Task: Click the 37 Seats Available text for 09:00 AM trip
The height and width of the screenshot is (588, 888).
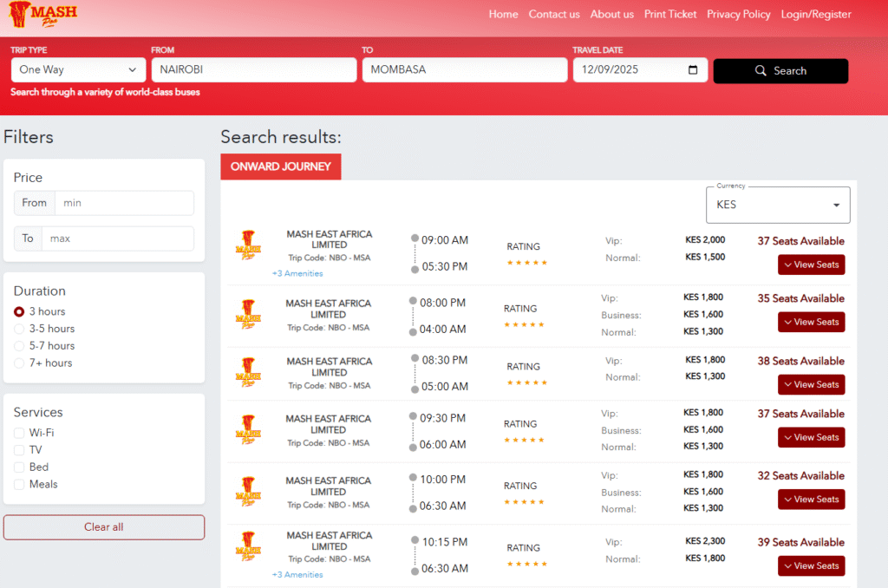Action: coord(800,241)
